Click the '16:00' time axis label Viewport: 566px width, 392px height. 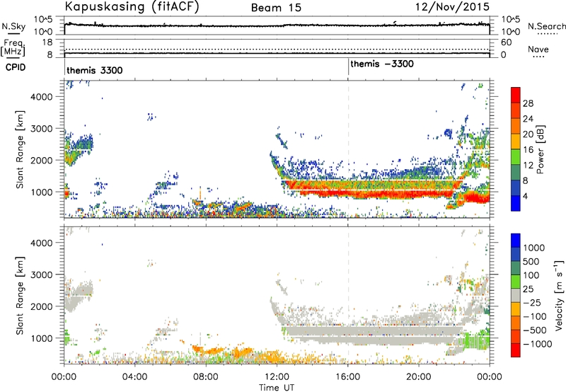click(347, 377)
